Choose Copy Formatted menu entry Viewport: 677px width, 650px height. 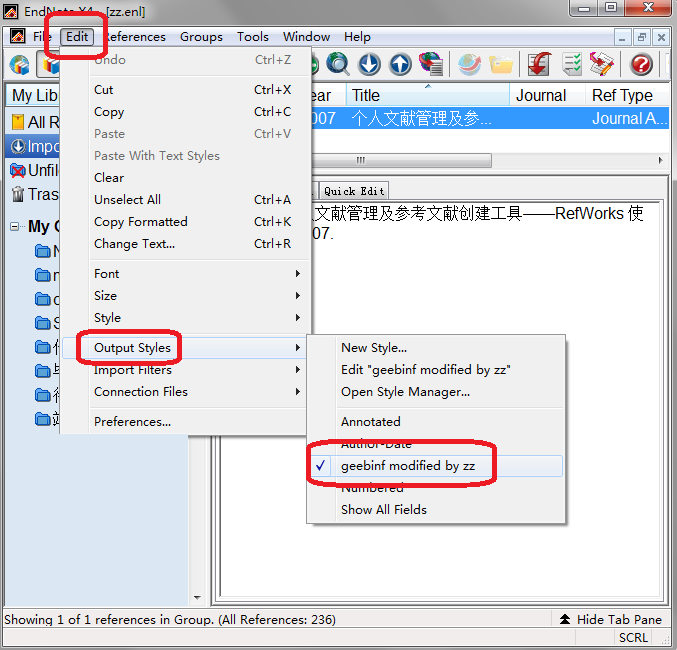tap(186, 222)
